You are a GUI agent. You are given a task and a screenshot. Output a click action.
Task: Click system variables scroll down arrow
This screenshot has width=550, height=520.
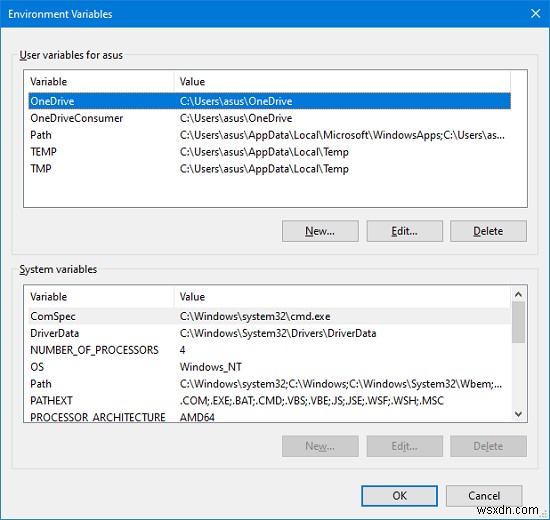(x=518, y=414)
